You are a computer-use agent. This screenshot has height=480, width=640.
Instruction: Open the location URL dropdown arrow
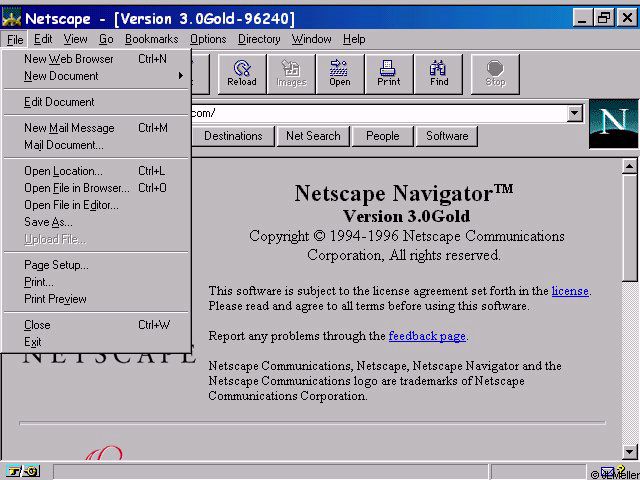click(x=574, y=113)
